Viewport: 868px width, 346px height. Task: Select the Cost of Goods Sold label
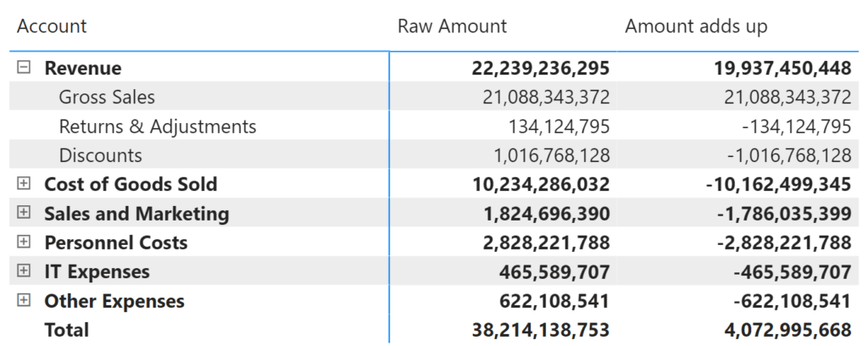point(131,184)
